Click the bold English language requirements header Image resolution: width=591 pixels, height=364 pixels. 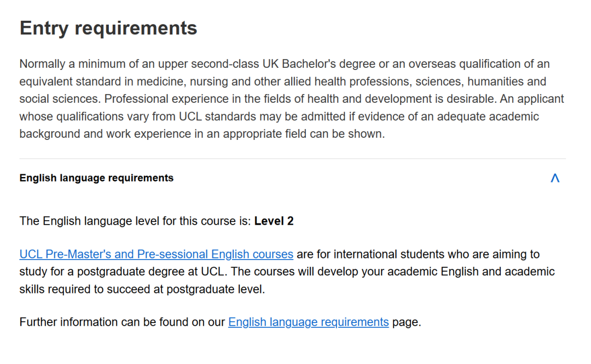[x=96, y=178]
